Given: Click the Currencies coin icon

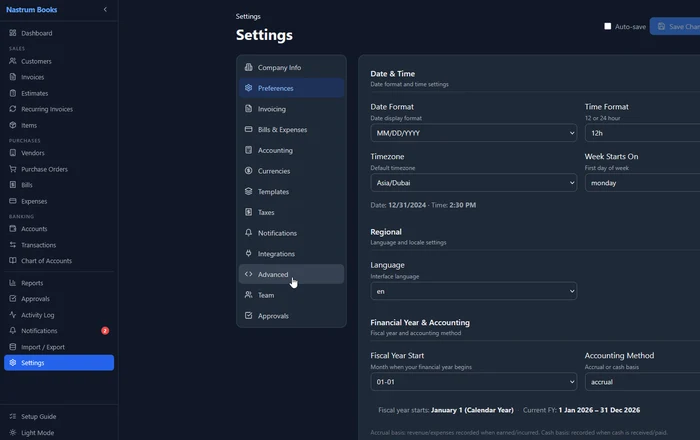Looking at the screenshot, I should click(249, 170).
